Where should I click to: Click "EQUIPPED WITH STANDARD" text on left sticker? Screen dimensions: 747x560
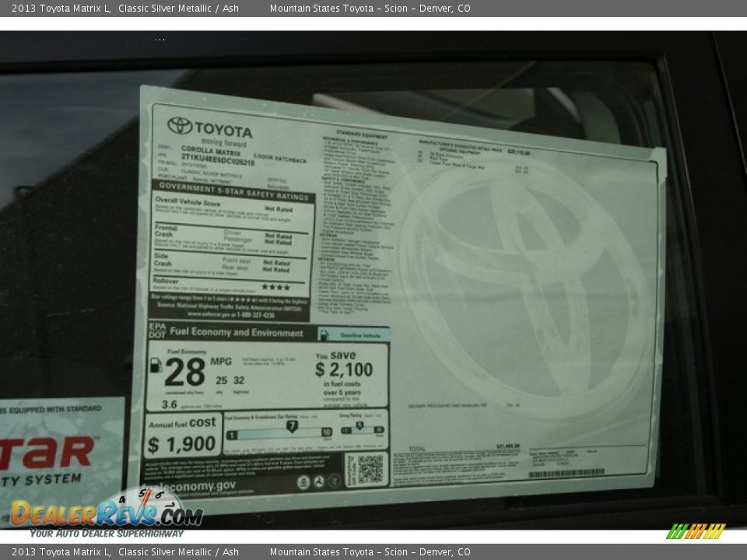click(x=55, y=409)
